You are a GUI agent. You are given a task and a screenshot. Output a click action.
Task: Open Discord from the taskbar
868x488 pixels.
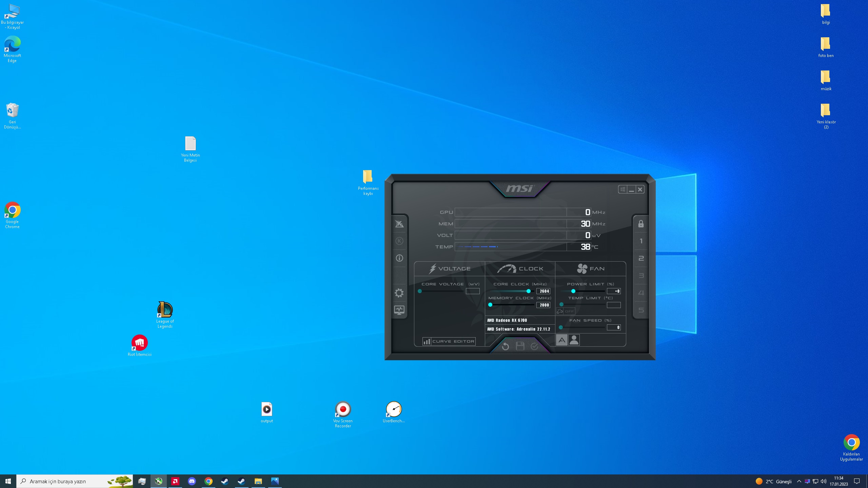(x=192, y=481)
